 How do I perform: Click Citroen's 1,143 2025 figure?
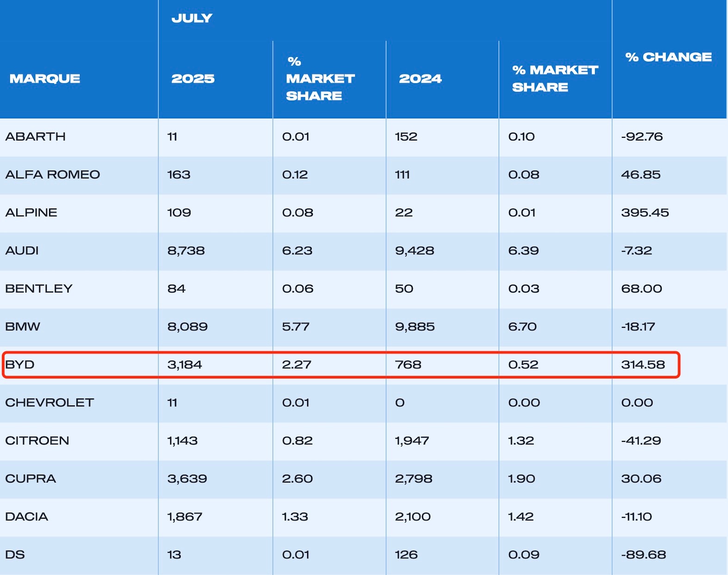tap(182, 440)
